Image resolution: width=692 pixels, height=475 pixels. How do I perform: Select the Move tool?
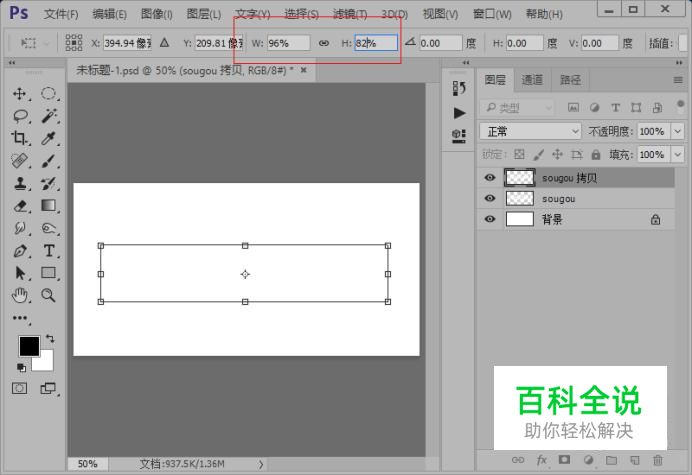pos(19,93)
